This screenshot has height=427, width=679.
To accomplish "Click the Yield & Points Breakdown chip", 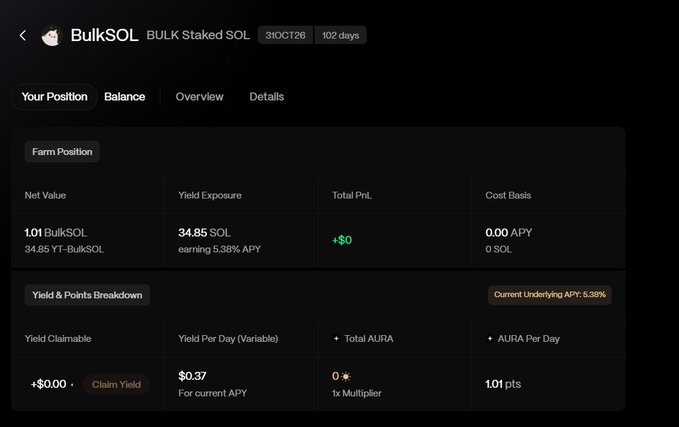I will pos(87,295).
